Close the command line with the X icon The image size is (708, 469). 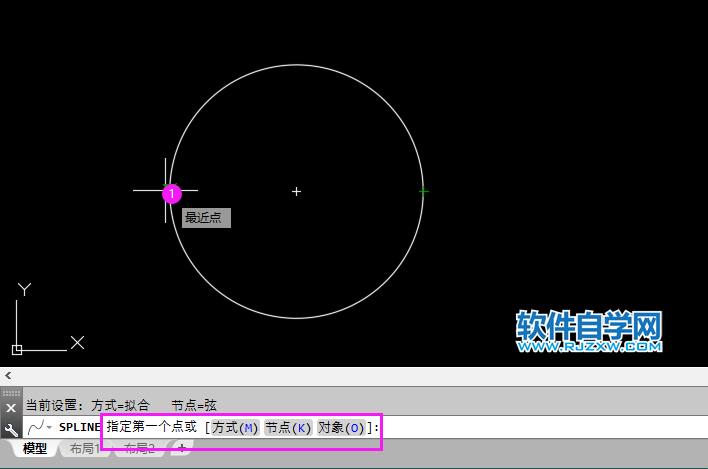[11, 408]
